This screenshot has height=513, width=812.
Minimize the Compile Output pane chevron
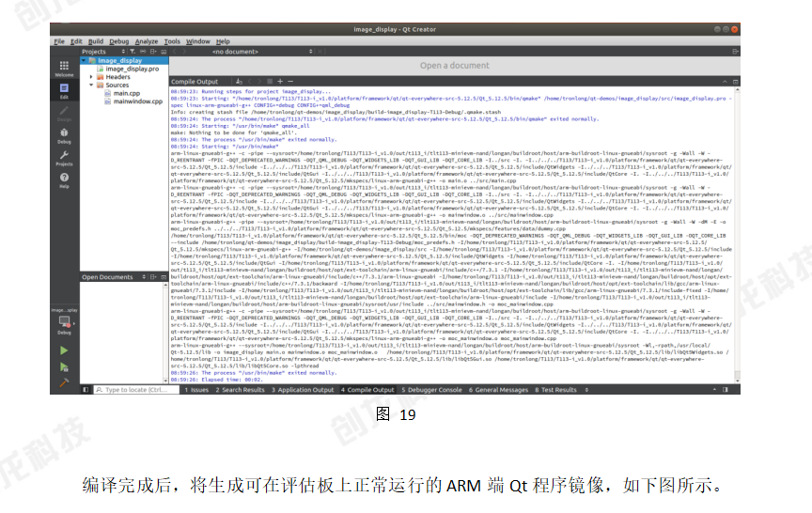tap(725, 82)
